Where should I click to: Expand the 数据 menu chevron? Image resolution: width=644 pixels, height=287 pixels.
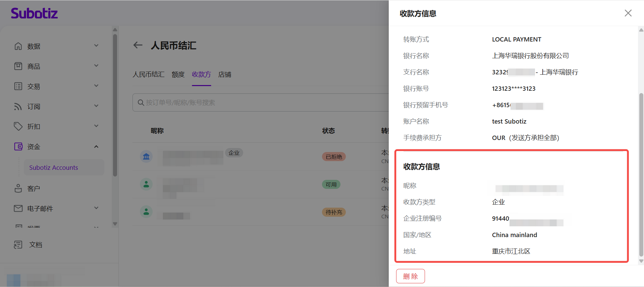96,46
